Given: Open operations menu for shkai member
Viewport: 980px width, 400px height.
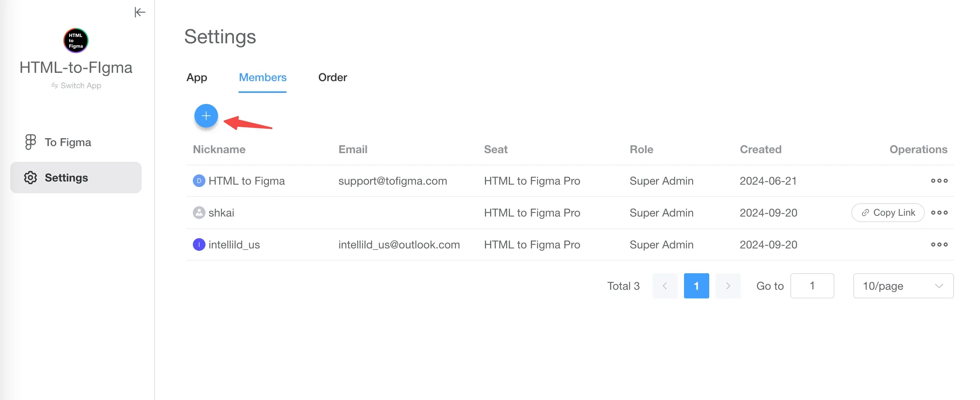Looking at the screenshot, I should tap(939, 213).
